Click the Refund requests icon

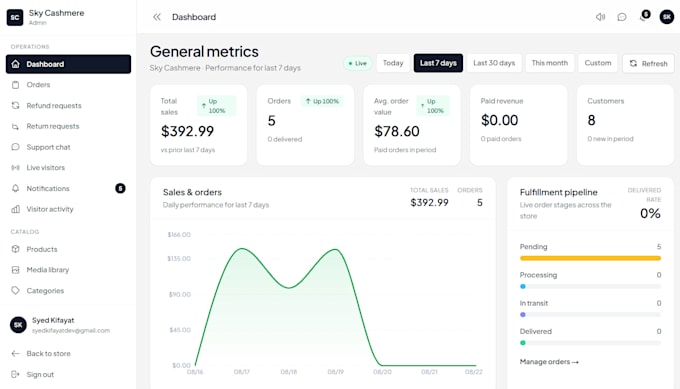(x=16, y=105)
